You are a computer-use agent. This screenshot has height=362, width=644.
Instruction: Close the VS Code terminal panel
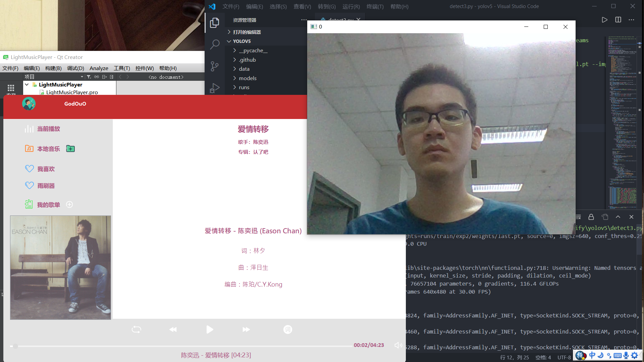coord(631,217)
